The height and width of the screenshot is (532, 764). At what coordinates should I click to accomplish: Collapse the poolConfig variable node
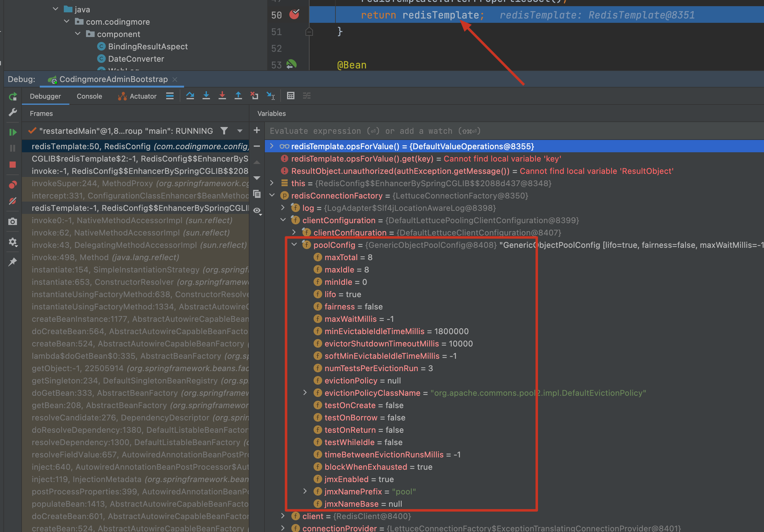point(294,244)
